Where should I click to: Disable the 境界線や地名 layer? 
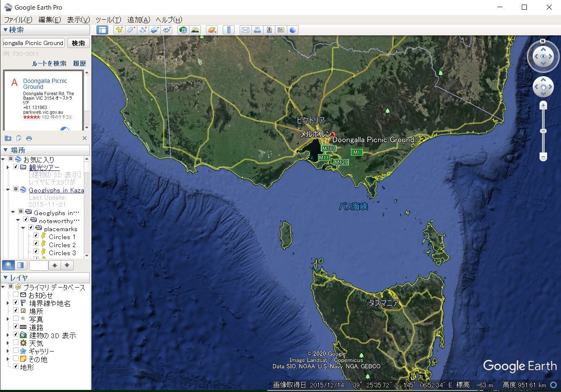(16, 302)
